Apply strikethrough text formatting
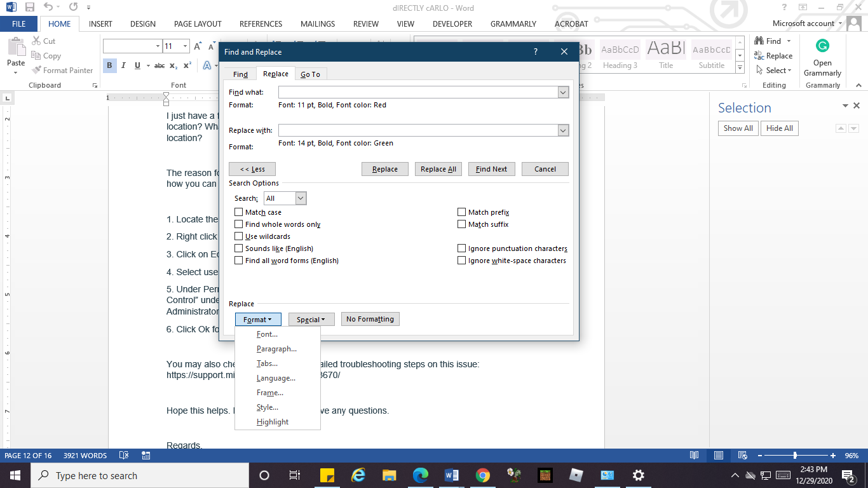 point(159,65)
